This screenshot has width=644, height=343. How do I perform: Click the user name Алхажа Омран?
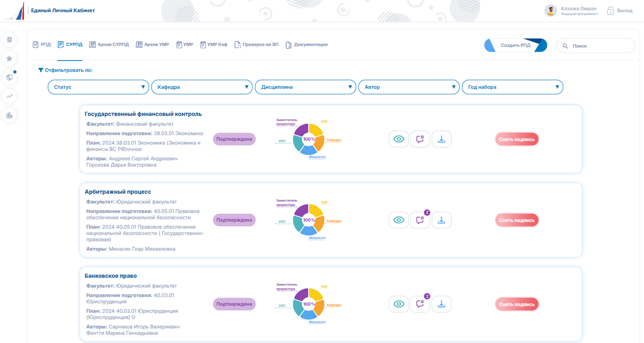pyautogui.click(x=578, y=9)
